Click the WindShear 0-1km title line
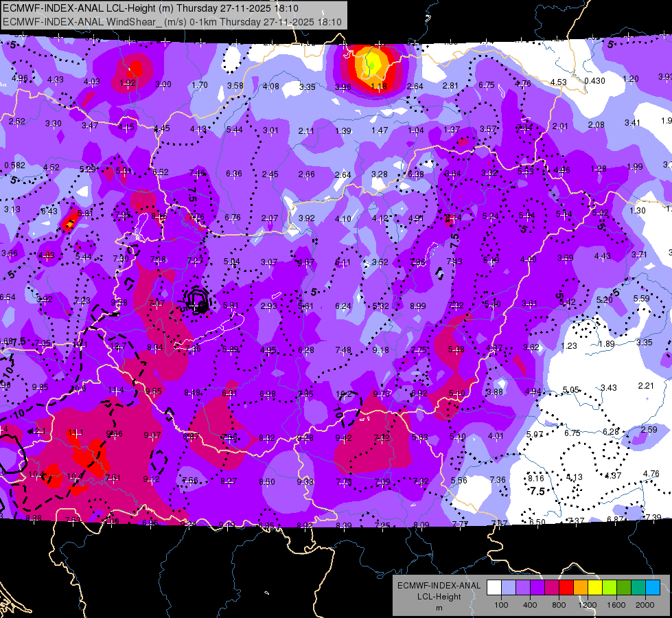 172,22
